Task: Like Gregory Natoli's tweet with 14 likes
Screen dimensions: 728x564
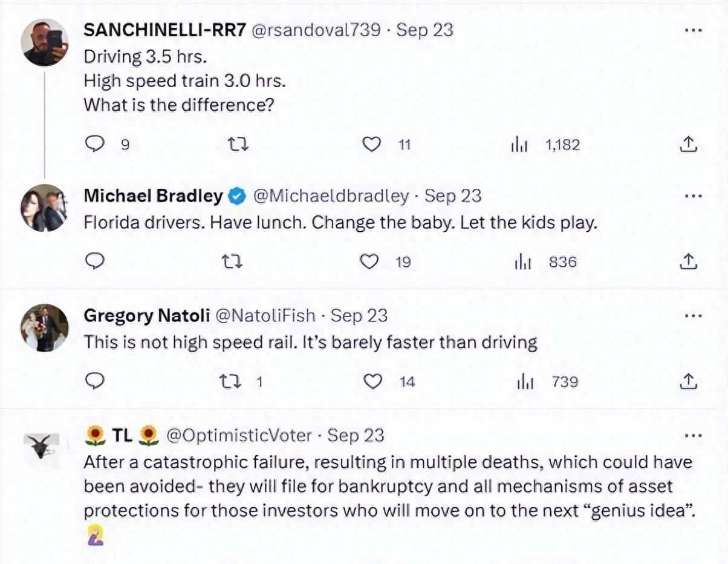Action: 373,381
